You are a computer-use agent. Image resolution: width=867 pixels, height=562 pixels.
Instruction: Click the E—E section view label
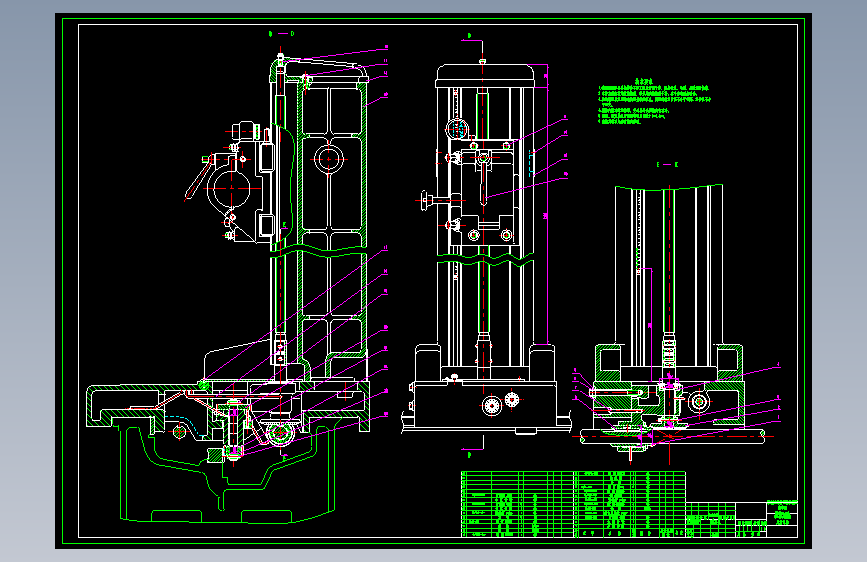coord(667,164)
